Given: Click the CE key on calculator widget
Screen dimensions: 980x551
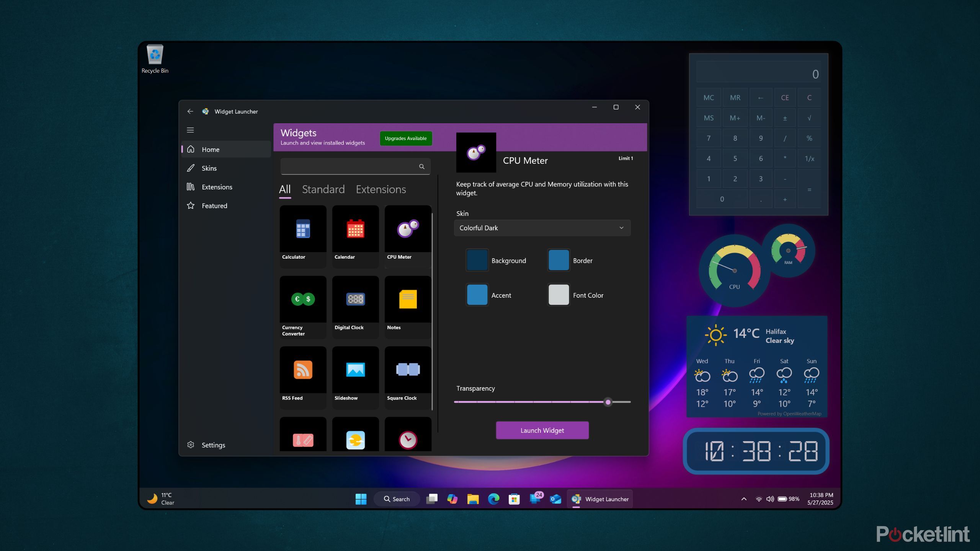Looking at the screenshot, I should pos(785,98).
